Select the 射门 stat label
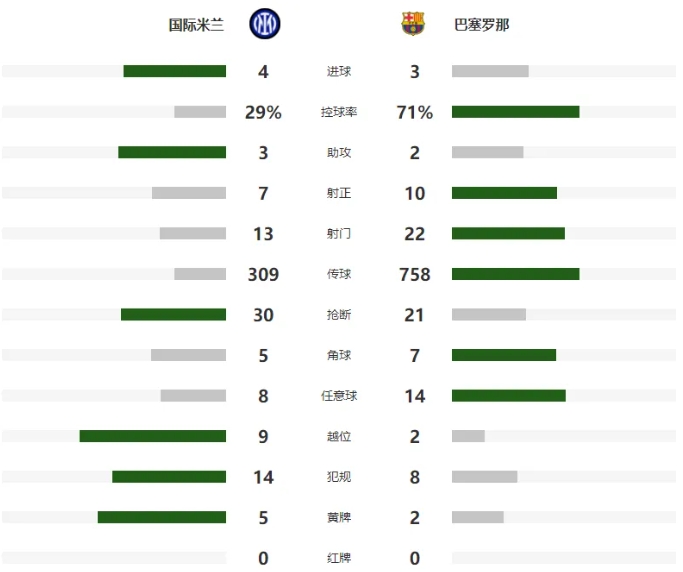 339,234
